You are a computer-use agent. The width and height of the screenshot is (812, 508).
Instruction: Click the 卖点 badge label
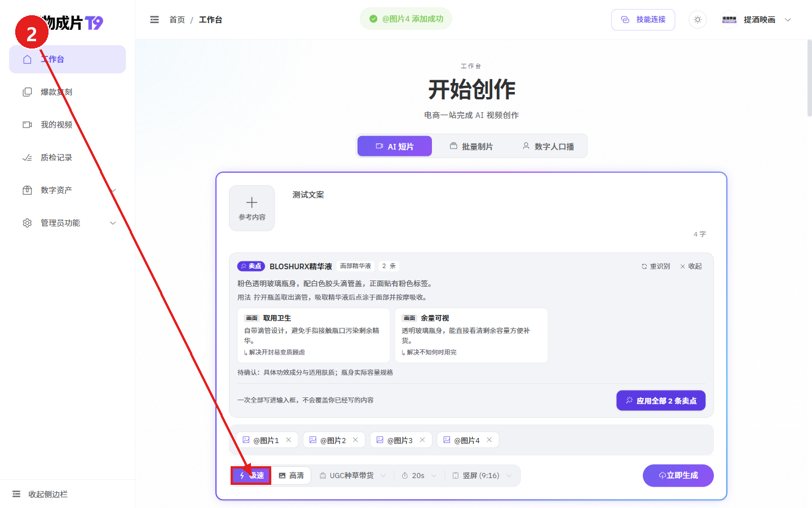point(251,266)
